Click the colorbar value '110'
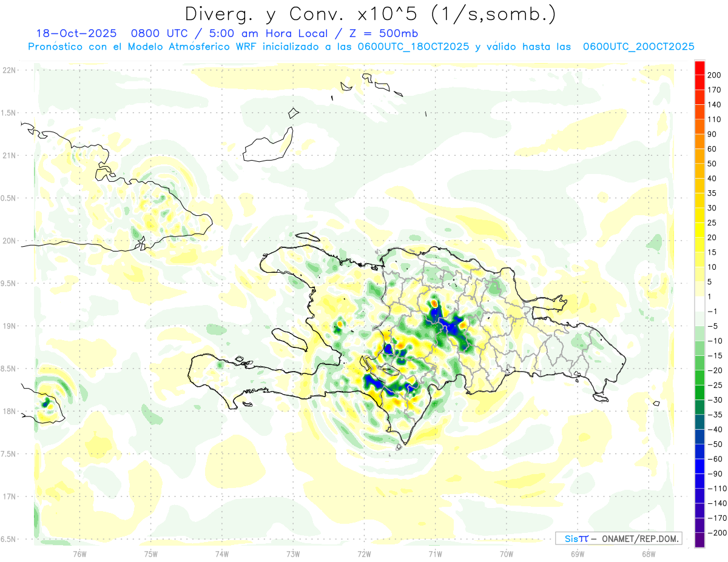Screen dimensions: 728x562 point(715,119)
